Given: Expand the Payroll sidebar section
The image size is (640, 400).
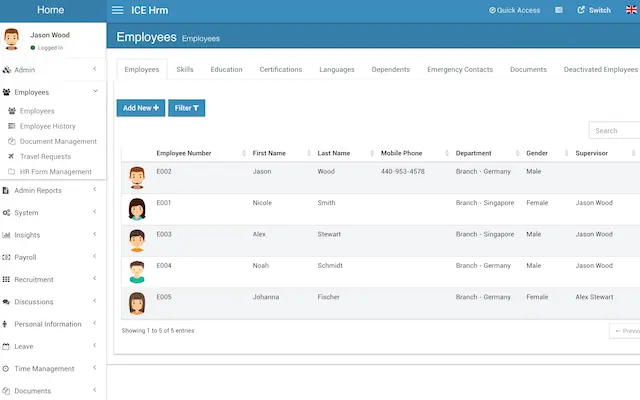Looking at the screenshot, I should 25,257.
